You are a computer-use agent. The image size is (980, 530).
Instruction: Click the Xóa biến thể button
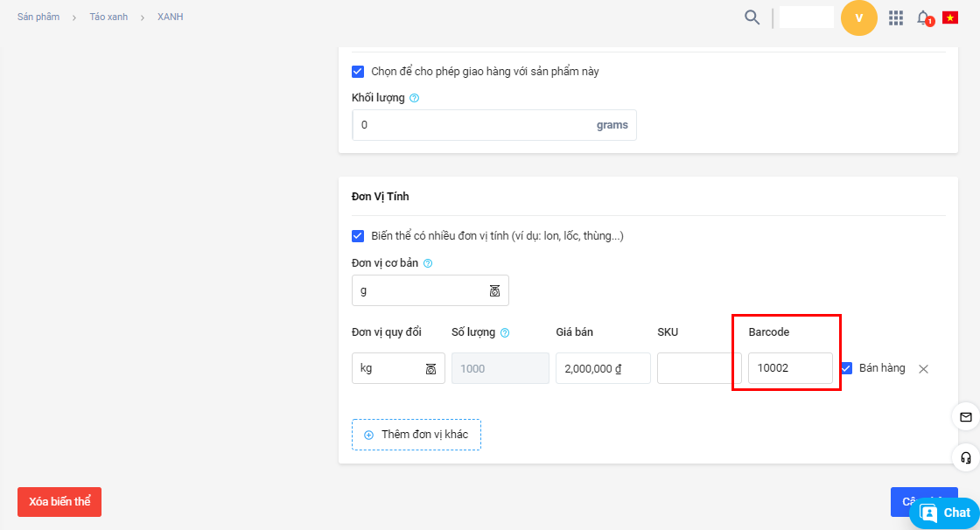pyautogui.click(x=59, y=502)
